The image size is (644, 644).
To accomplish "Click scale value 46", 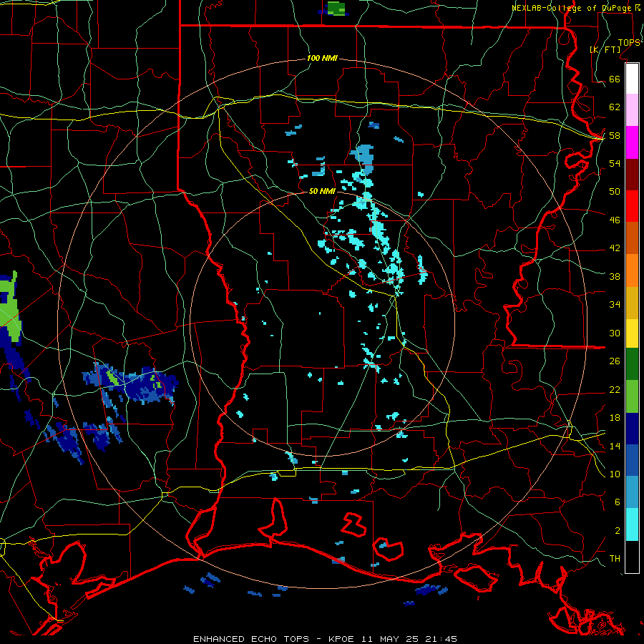I will pos(615,220).
